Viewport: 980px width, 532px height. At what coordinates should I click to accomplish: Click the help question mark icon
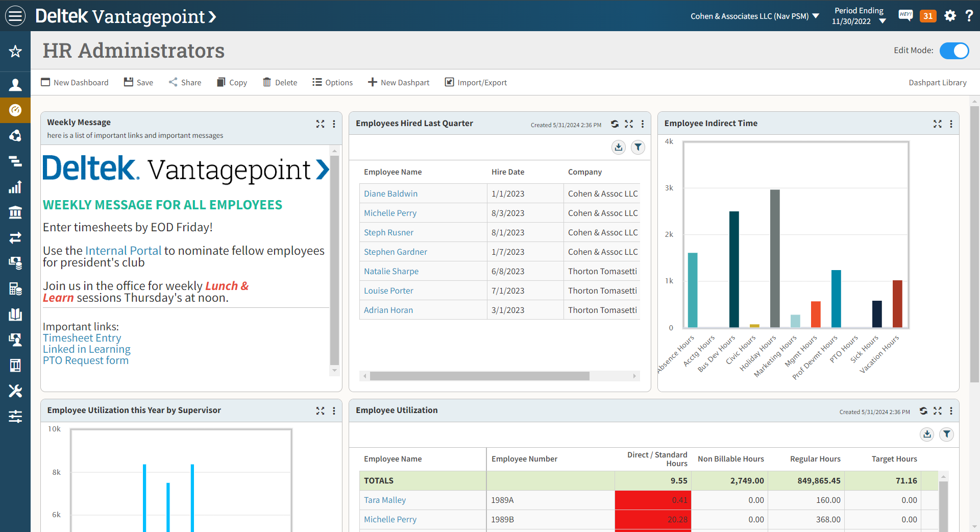click(x=969, y=16)
